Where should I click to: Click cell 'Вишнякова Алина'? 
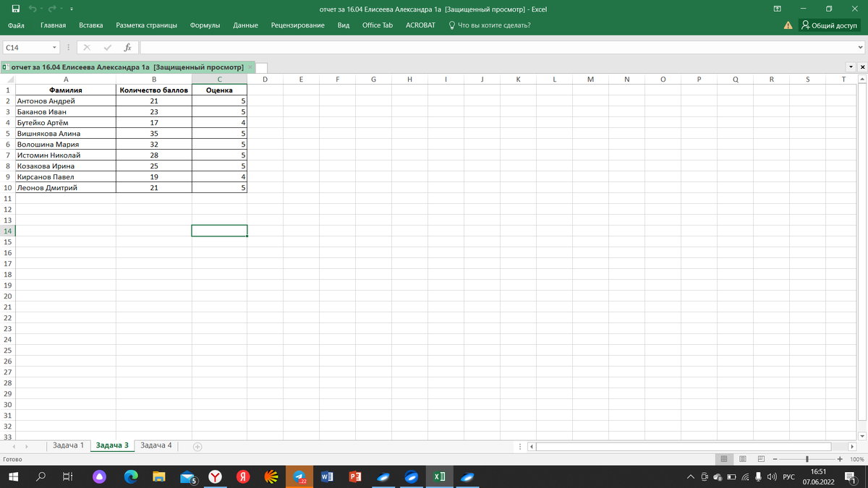click(x=65, y=134)
